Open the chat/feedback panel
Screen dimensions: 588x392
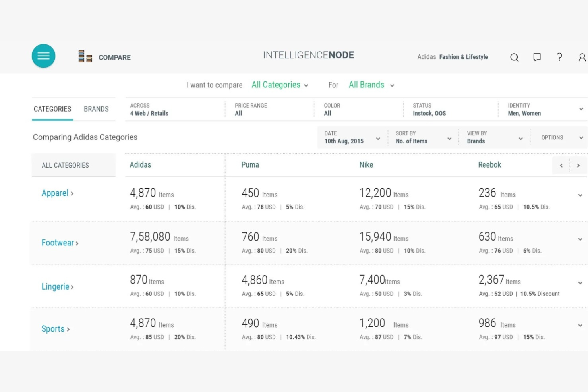tap(537, 57)
